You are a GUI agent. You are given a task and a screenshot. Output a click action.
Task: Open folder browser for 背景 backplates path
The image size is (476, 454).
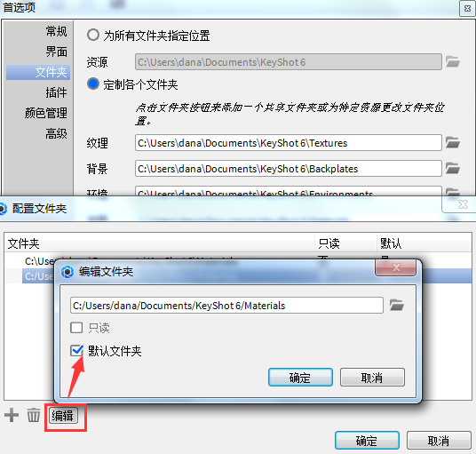[452, 168]
